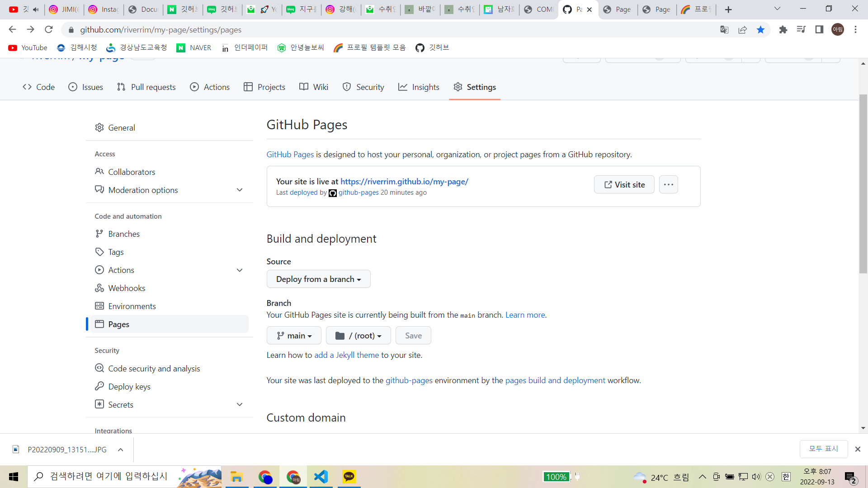This screenshot has width=868, height=488.
Task: Open the repository Actions tab
Action: tap(210, 87)
